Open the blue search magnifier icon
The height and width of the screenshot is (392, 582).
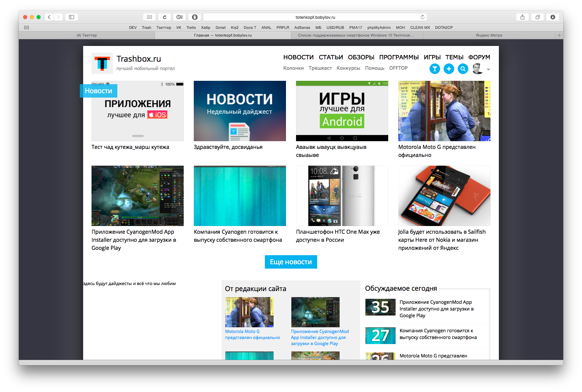point(463,69)
